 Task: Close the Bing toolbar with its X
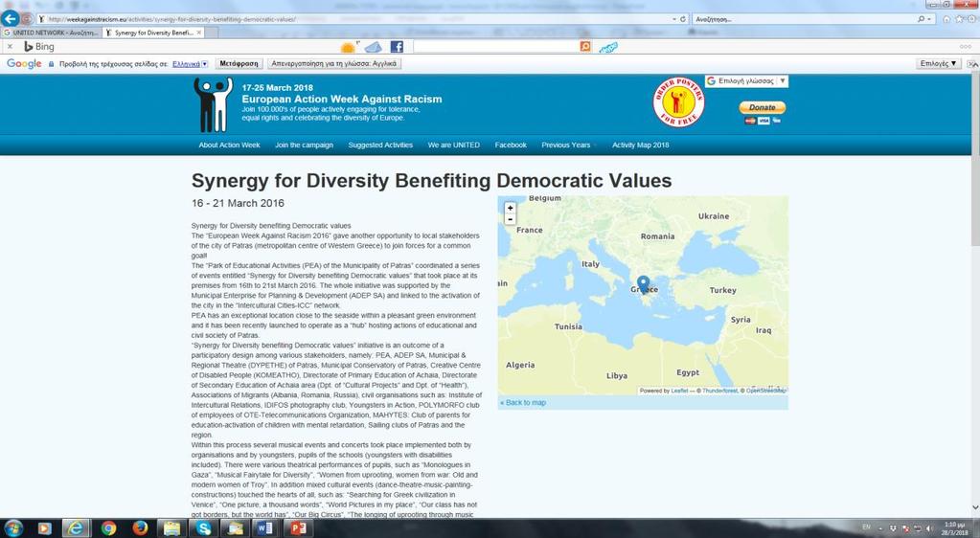10,47
